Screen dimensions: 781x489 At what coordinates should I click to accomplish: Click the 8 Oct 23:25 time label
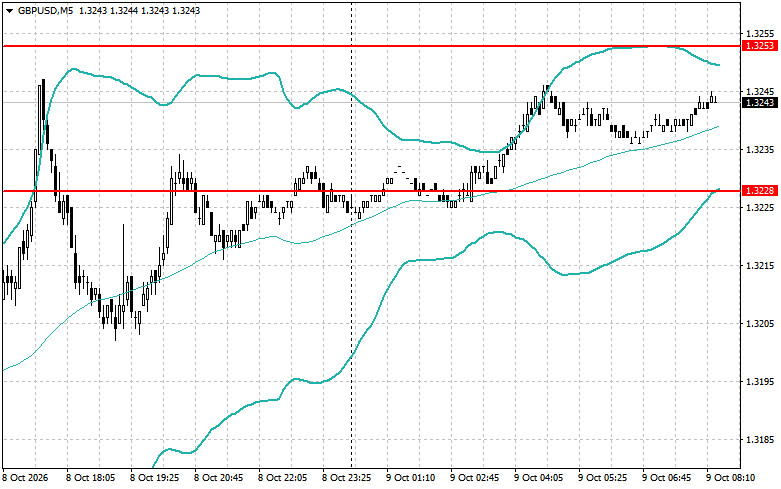click(x=347, y=478)
